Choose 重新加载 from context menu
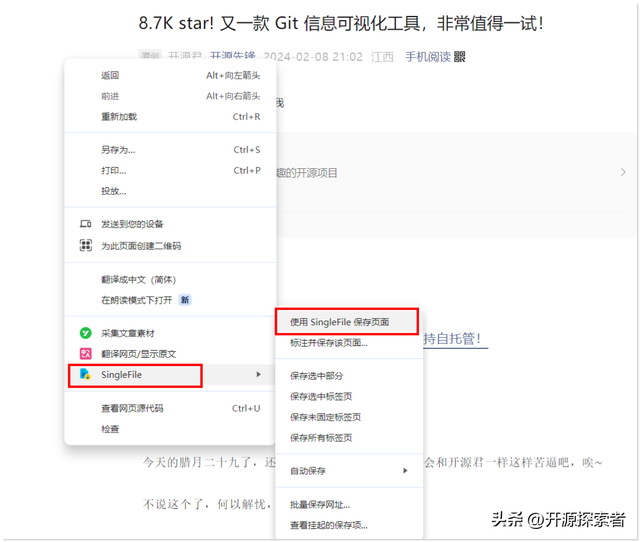This screenshot has height=542, width=640. 170,117
